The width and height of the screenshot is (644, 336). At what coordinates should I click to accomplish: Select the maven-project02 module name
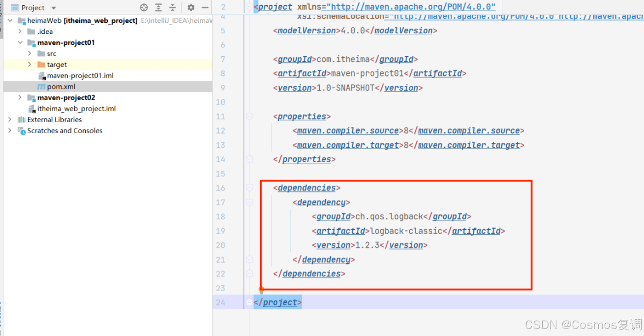point(66,98)
